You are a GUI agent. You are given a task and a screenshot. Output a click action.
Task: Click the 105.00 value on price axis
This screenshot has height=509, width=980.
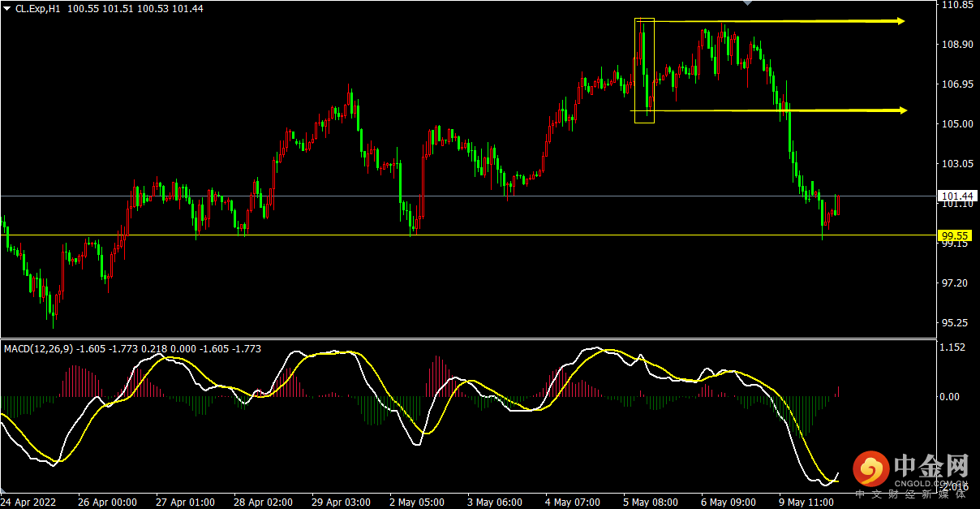pyautogui.click(x=955, y=124)
